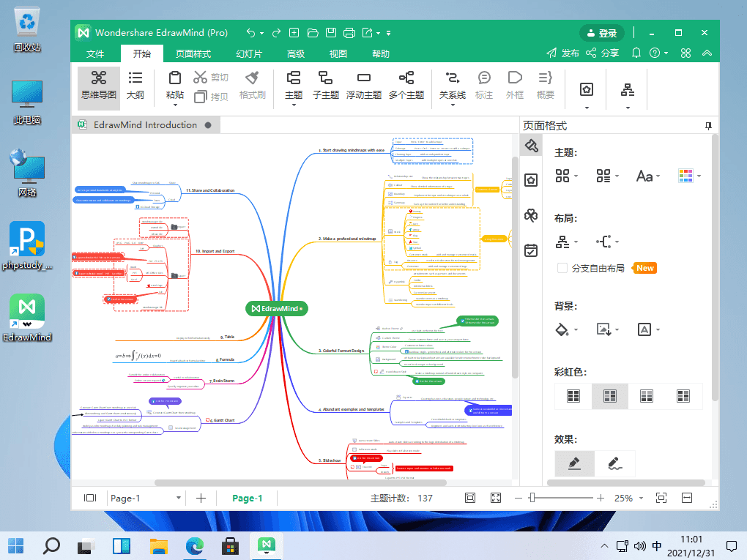Image resolution: width=747 pixels, height=560 pixels.
Task: Open file with folder icon in title bar
Action: [x=313, y=33]
